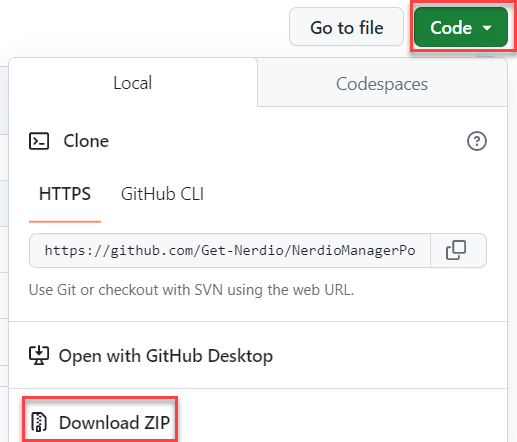Click the Open with GitHub Desktop label text

coord(166,356)
